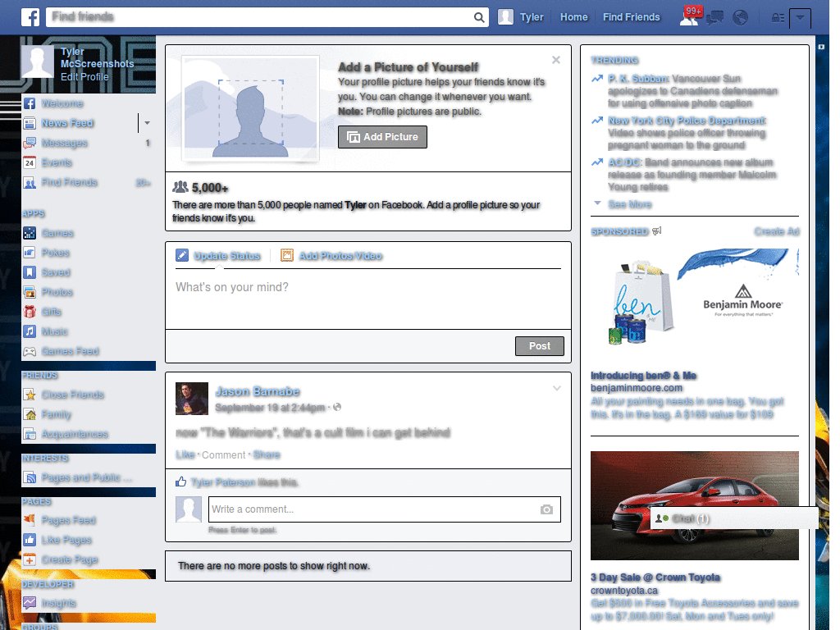The height and width of the screenshot is (630, 840).
Task: Expand News Feed options arrow
Action: (x=147, y=123)
